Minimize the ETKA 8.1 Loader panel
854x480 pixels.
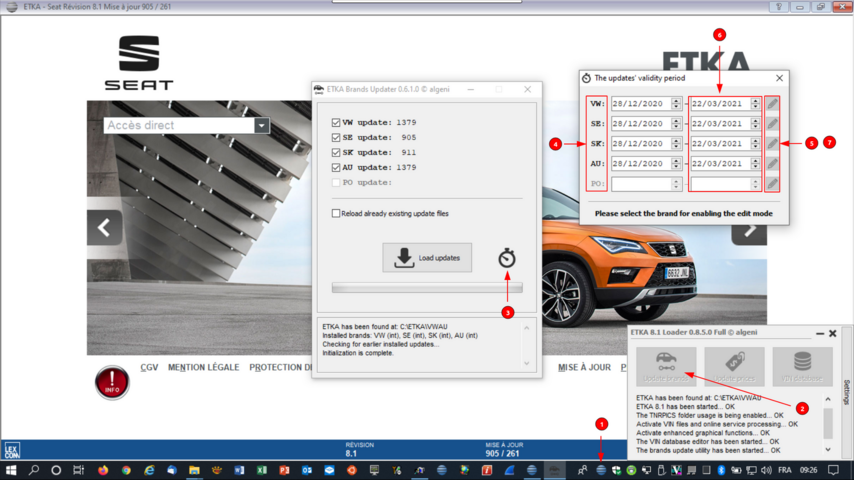click(x=820, y=333)
